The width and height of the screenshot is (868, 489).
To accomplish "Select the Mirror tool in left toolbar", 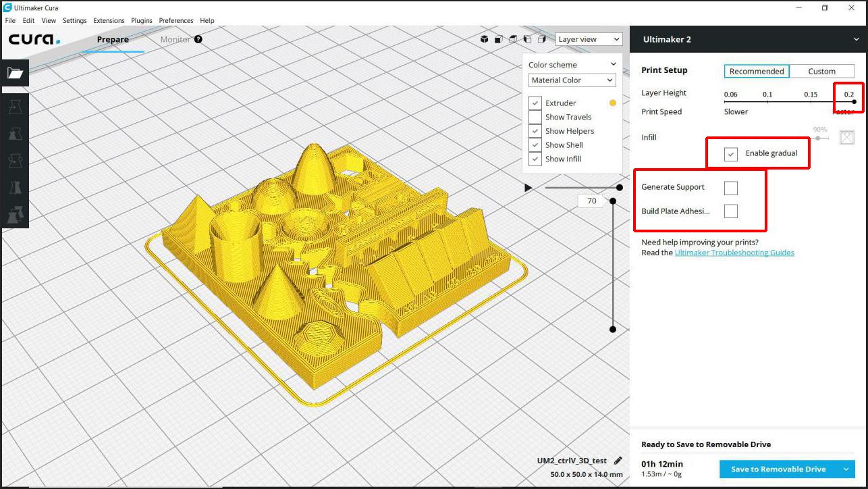I will (x=15, y=187).
